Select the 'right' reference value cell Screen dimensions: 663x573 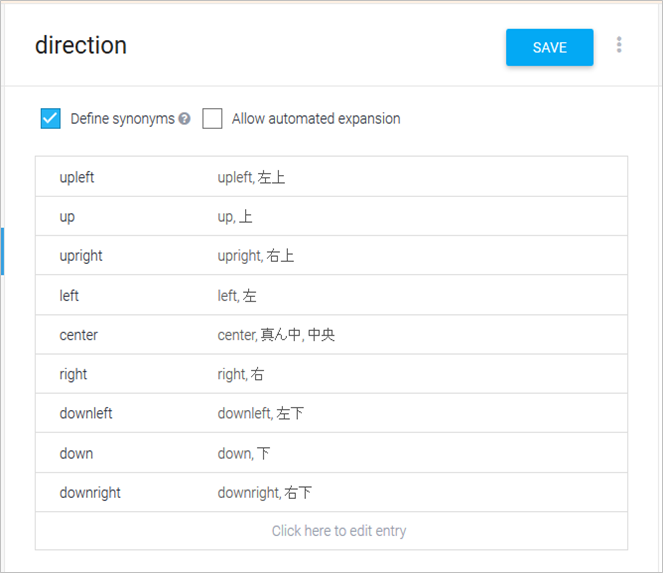point(73,374)
